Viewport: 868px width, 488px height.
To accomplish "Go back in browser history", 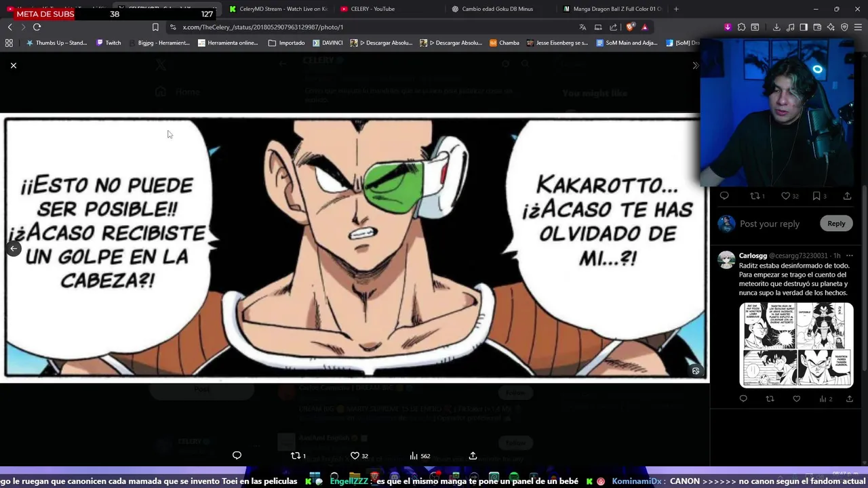I will point(9,27).
